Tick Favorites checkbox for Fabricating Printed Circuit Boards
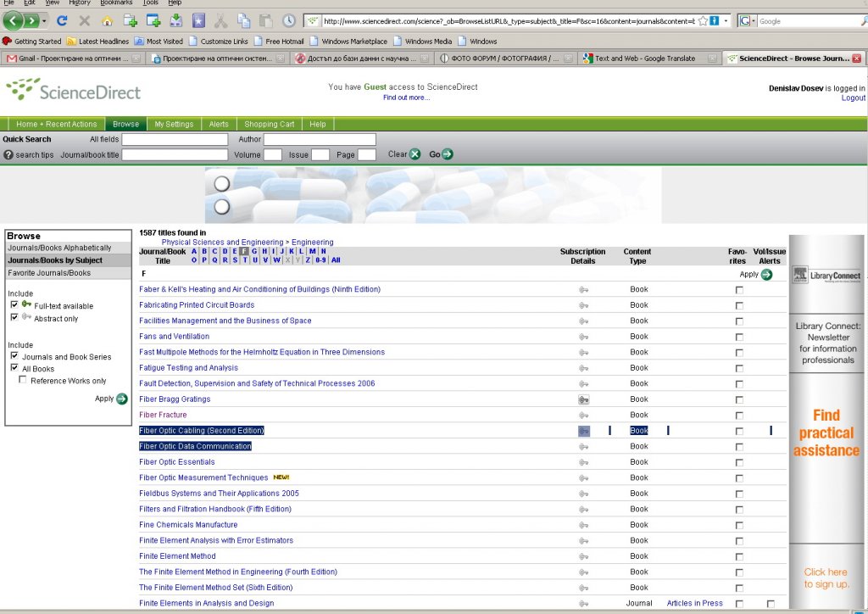 coord(739,305)
